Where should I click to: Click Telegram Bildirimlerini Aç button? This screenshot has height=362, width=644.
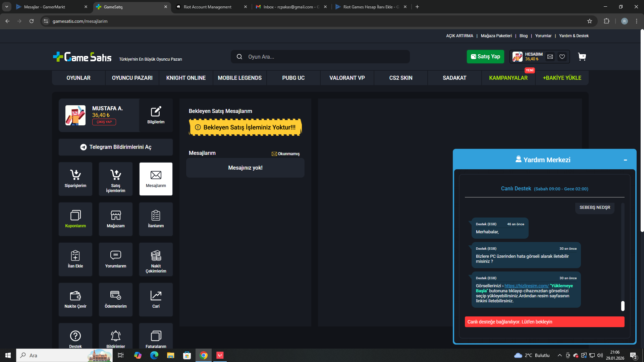[116, 147]
